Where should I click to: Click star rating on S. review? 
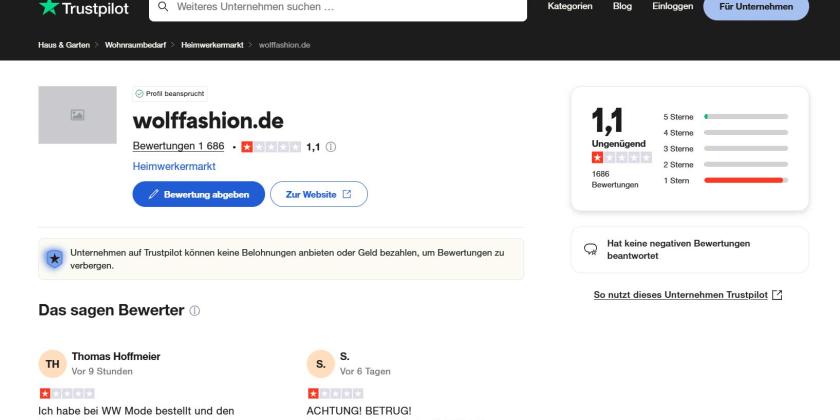(x=335, y=394)
